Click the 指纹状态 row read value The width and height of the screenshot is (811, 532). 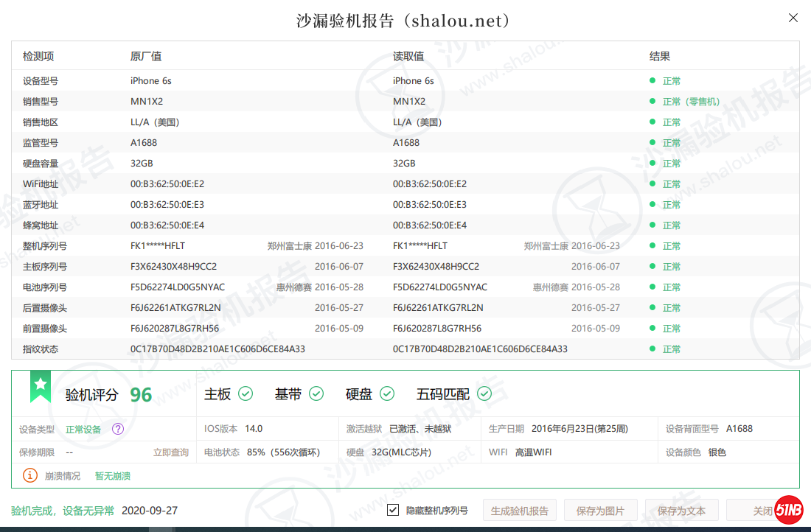coord(480,349)
